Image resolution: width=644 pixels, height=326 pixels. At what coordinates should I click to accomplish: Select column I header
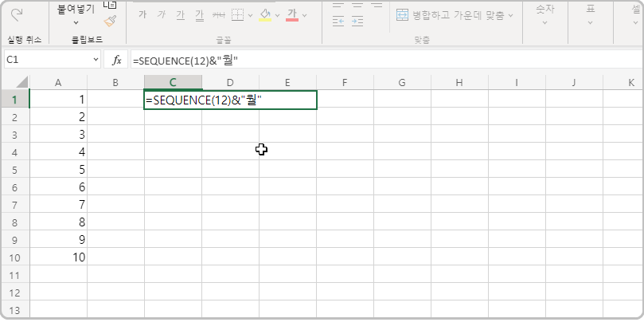click(517, 83)
